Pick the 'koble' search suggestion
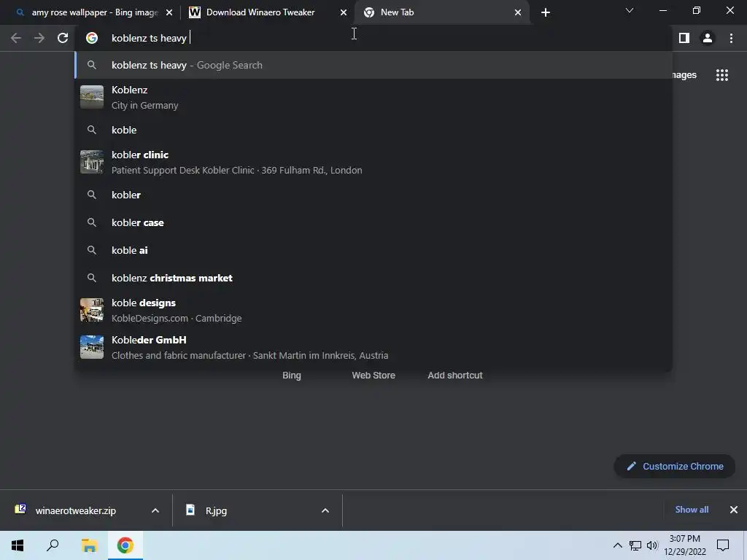 pos(373,130)
